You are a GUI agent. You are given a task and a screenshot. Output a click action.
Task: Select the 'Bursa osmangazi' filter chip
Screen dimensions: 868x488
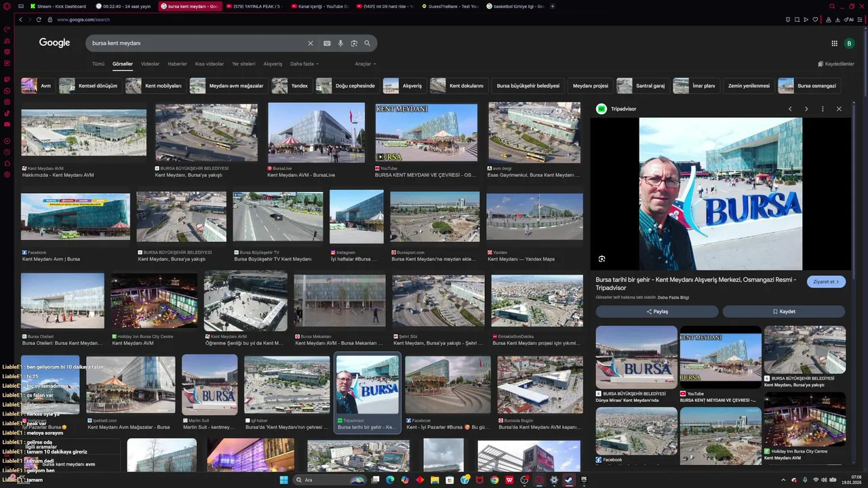810,86
